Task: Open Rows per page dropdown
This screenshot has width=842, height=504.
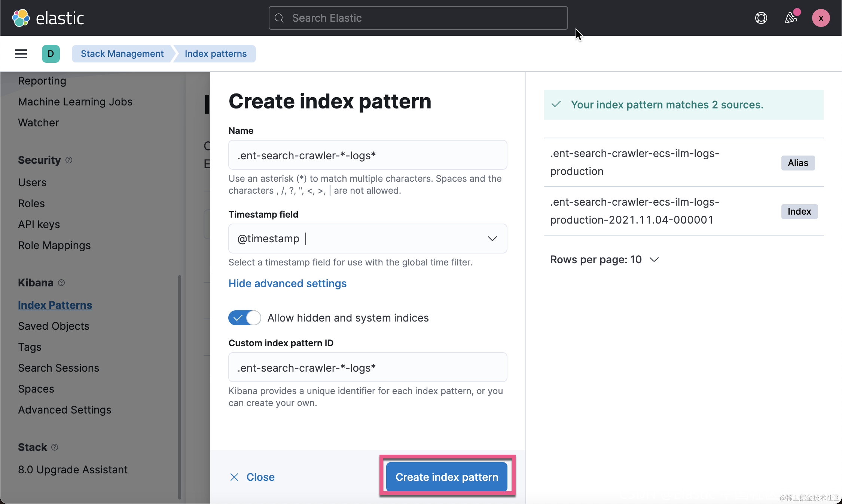Action: coord(604,259)
